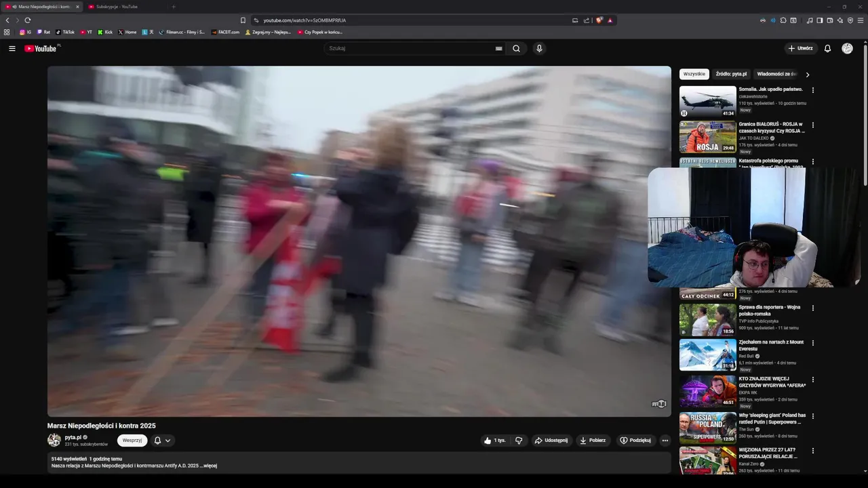
Task: Open options for WIĘZIONA PRZEZ 27 LAT video
Action: pos(813,451)
